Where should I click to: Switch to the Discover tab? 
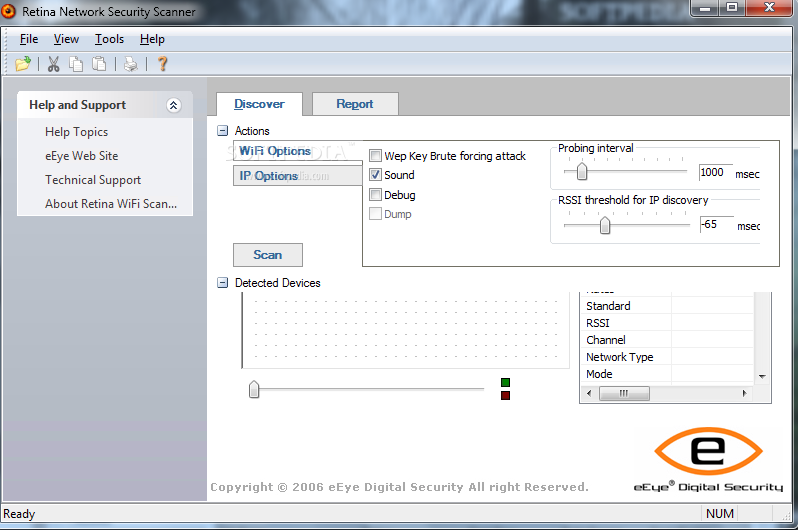point(260,104)
